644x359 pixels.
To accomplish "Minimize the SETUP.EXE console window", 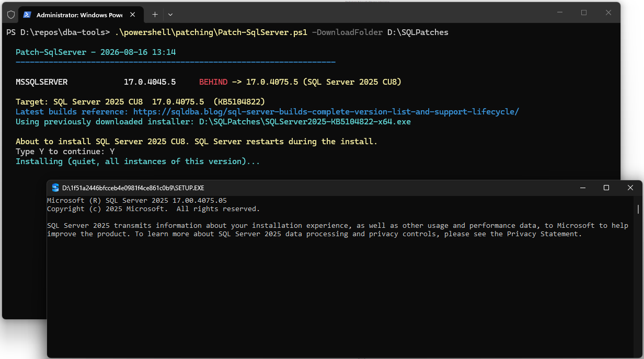I will coord(582,188).
